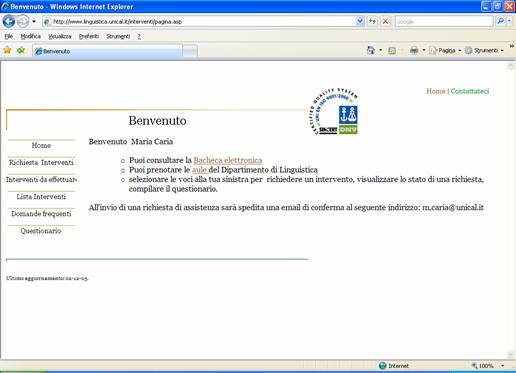This screenshot has height=373, width=516.
Task: Click the vertical scrollbar down arrow
Action: coord(511,354)
